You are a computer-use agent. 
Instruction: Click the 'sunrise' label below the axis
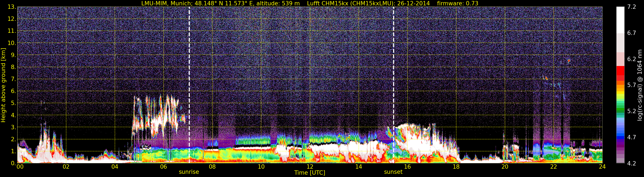pos(189,172)
